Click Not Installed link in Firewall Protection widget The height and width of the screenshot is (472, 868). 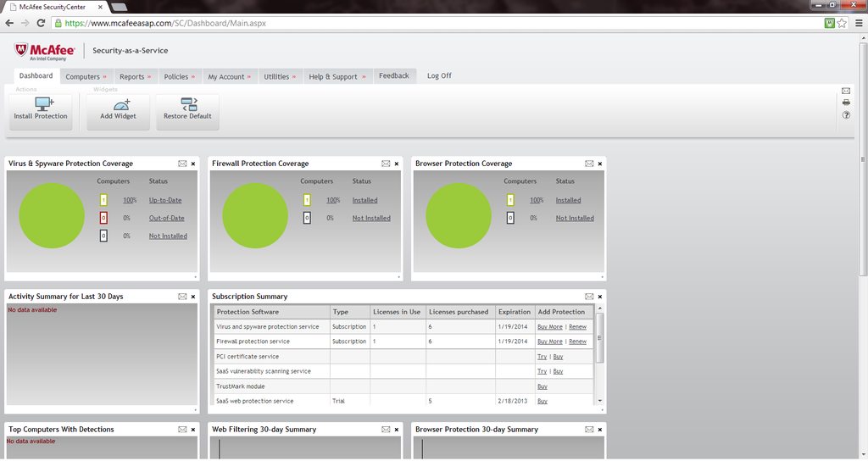point(371,218)
